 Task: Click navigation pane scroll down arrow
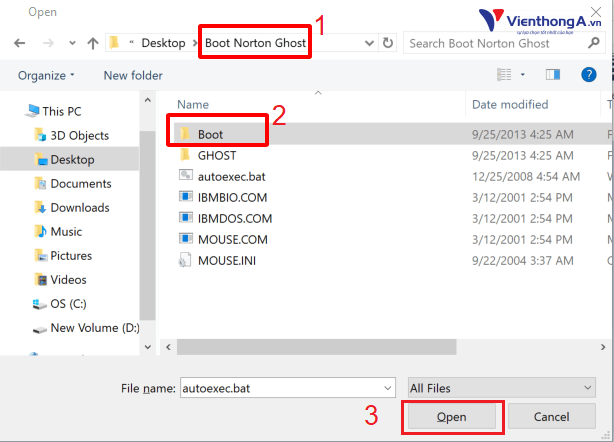pos(148,347)
